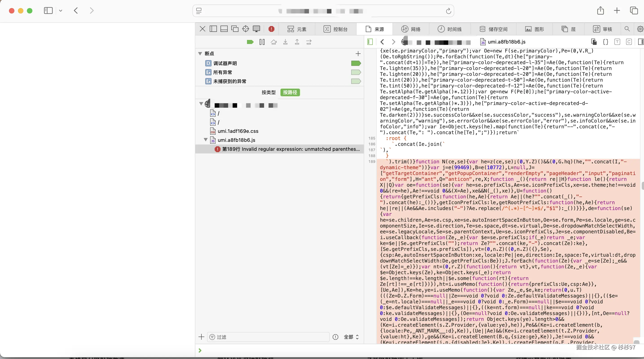Switch to the 网络 tab
Image resolution: width=644 pixels, height=359 pixels.
tap(411, 29)
